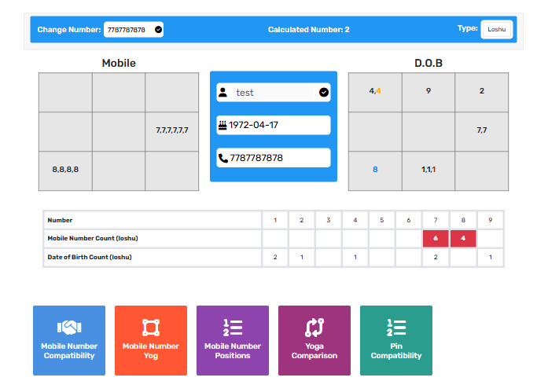
Task: Click the Mobile grid cell with 7,7,7,7,7,7
Action: [x=172, y=130]
